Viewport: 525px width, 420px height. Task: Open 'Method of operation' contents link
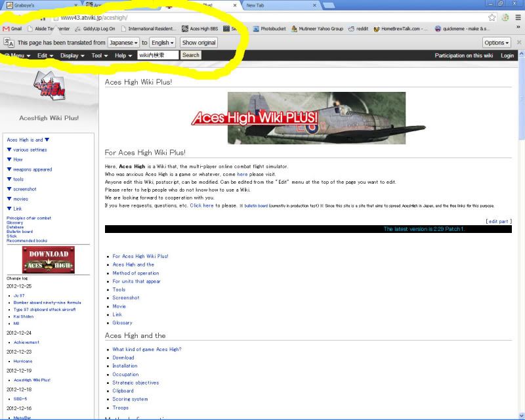[136, 273]
